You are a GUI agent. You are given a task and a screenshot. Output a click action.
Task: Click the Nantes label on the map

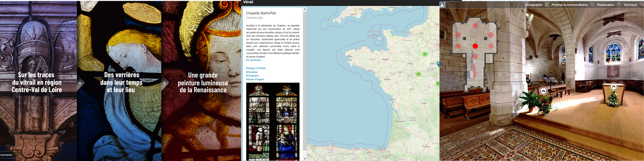coord(387,79)
